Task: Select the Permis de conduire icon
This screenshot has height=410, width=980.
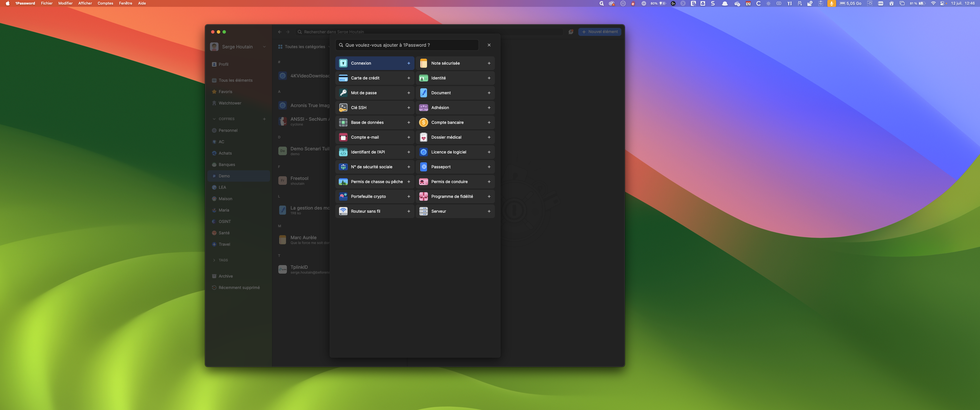Action: tap(423, 182)
